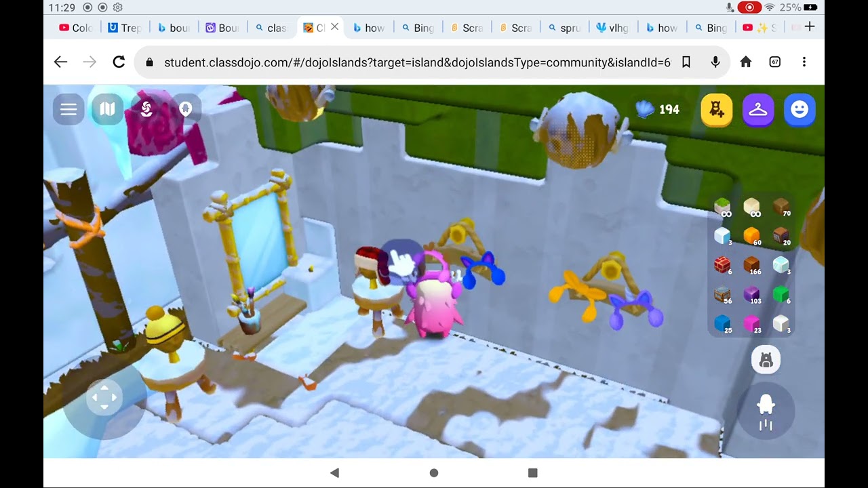Image resolution: width=868 pixels, height=488 pixels.
Task: Go to the browser home page
Action: tap(746, 62)
